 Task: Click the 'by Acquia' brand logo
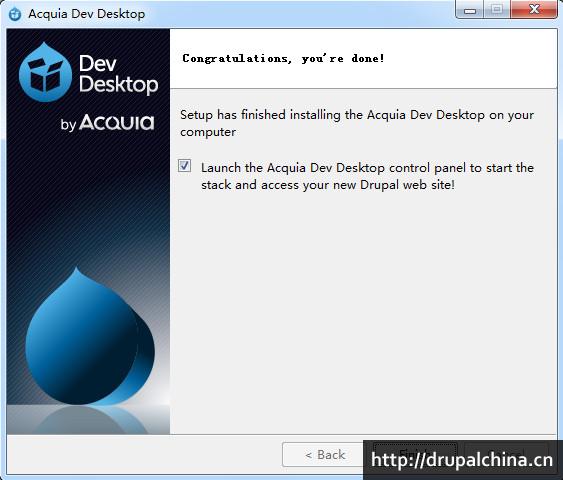[x=107, y=122]
